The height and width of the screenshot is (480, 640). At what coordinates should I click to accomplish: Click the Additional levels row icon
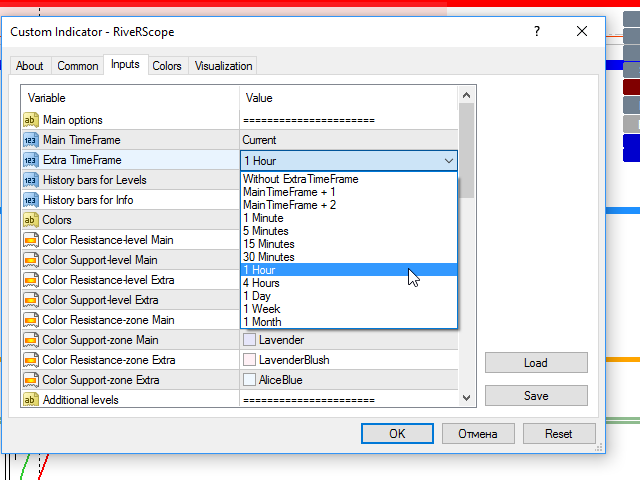coord(30,400)
